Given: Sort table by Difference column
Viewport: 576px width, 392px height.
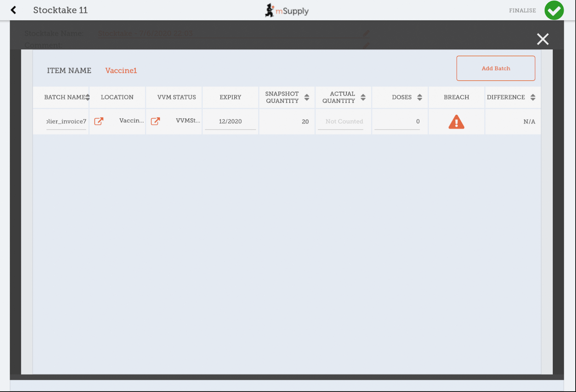Looking at the screenshot, I should (533, 97).
